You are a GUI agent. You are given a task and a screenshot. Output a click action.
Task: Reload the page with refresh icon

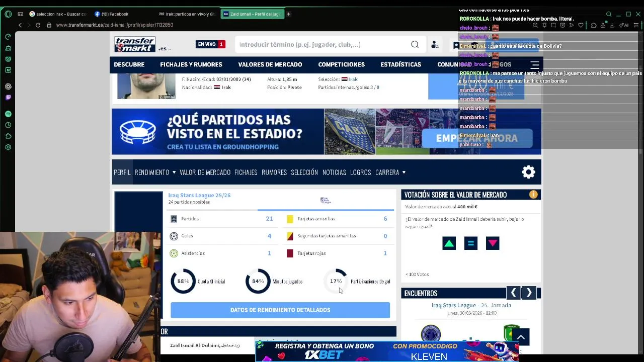click(x=38, y=25)
